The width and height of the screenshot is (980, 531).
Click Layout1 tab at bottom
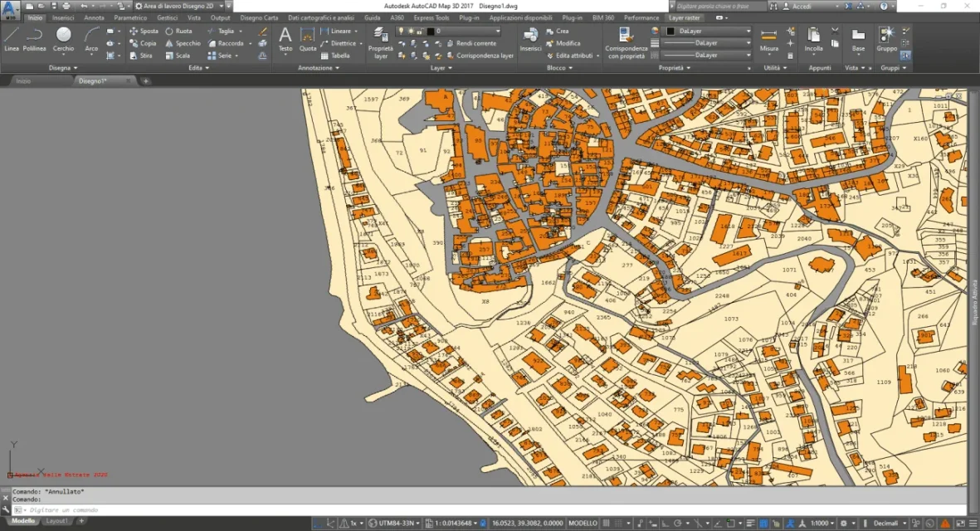[56, 521]
